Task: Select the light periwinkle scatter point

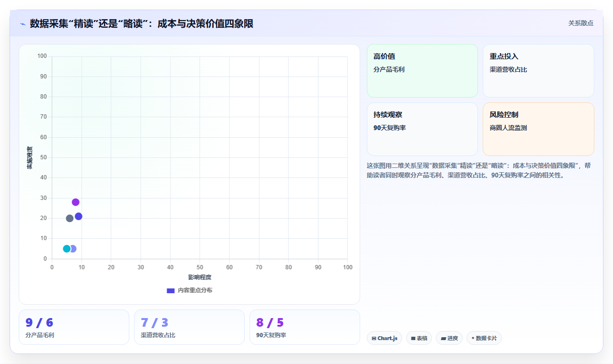Action: 73,249
